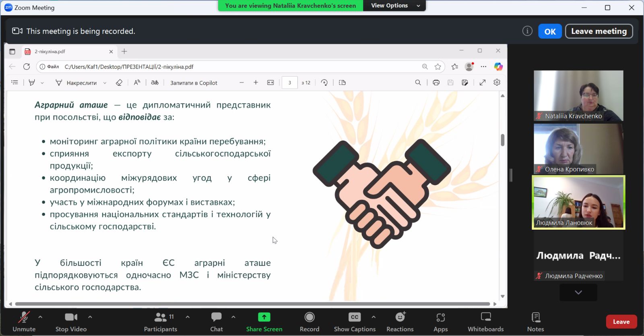The height and width of the screenshot is (336, 644).
Task: Click the Save As PDF icon
Action: click(x=465, y=83)
